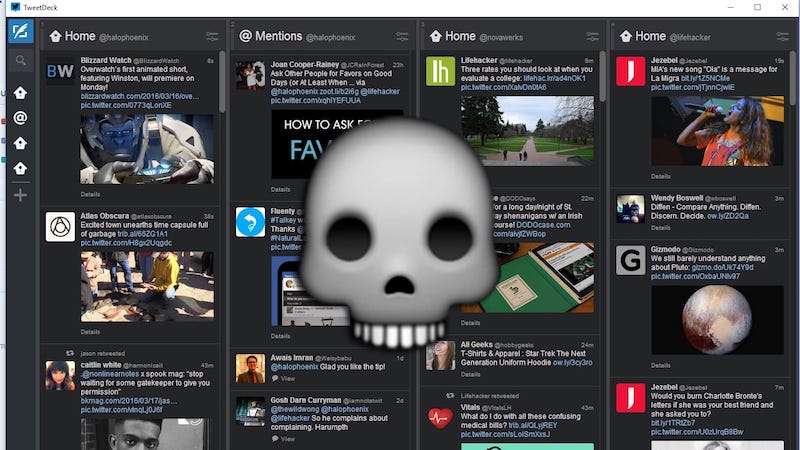Click the Mentions @halophoenix column title
The height and width of the screenshot is (450, 800).
click(297, 36)
